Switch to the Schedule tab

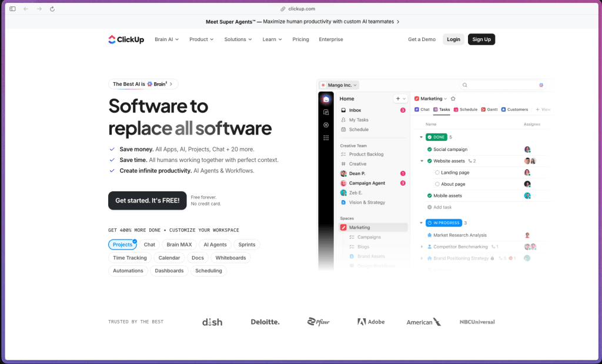[x=466, y=110]
